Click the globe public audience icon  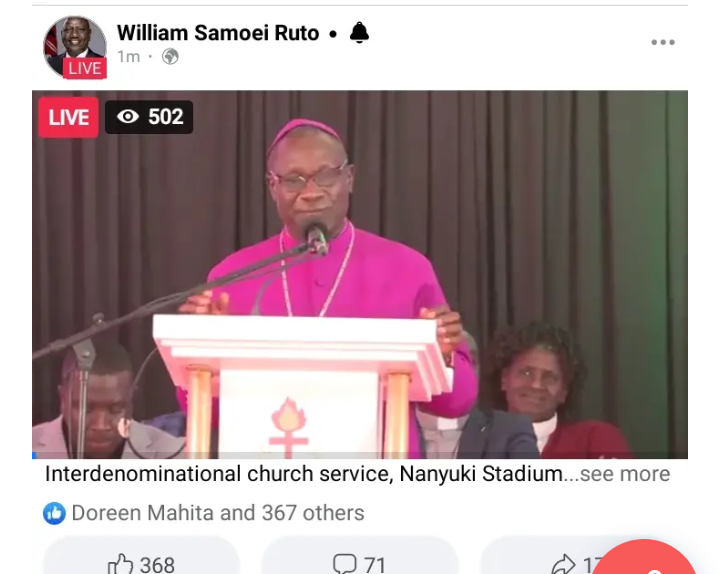[170, 56]
